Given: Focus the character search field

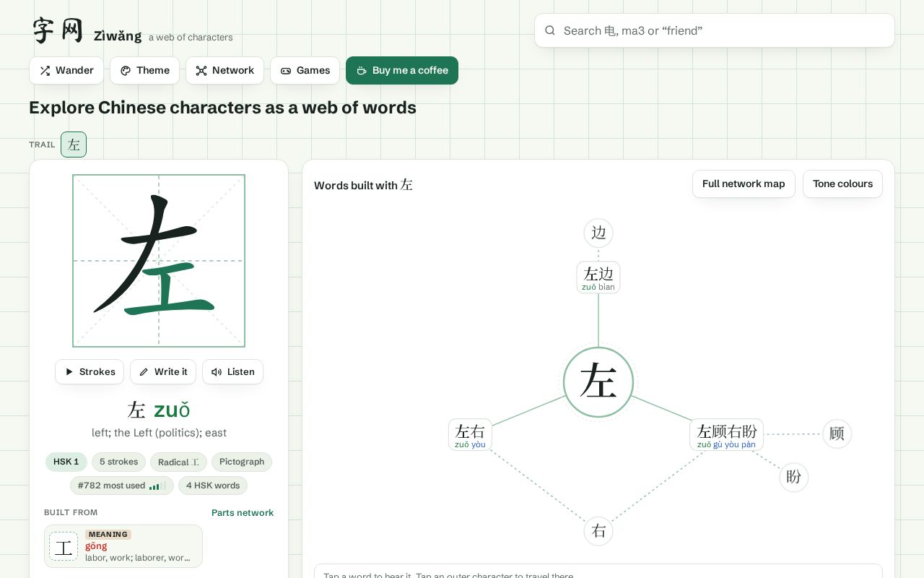Looking at the screenshot, I should 715,30.
